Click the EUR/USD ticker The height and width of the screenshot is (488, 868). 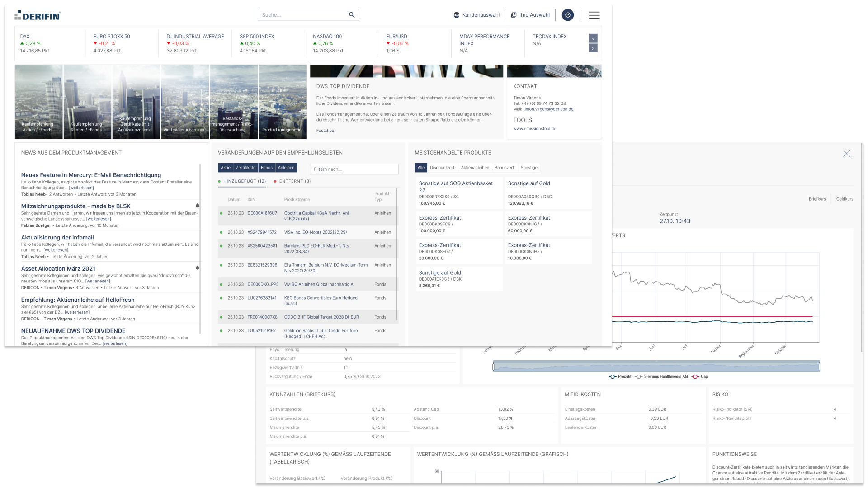(415, 43)
